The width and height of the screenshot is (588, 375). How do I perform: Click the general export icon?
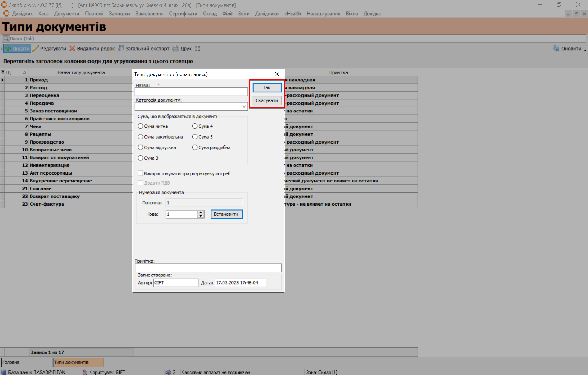pos(121,48)
